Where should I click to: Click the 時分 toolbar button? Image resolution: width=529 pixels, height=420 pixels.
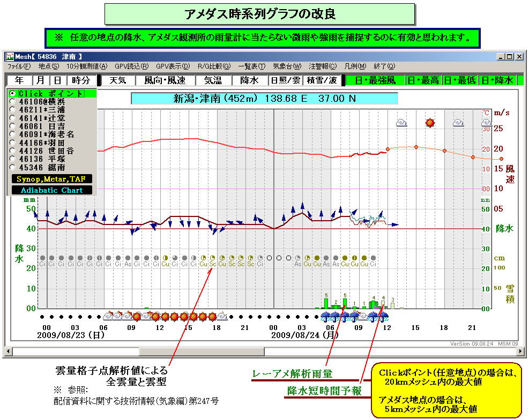pyautogui.click(x=81, y=80)
